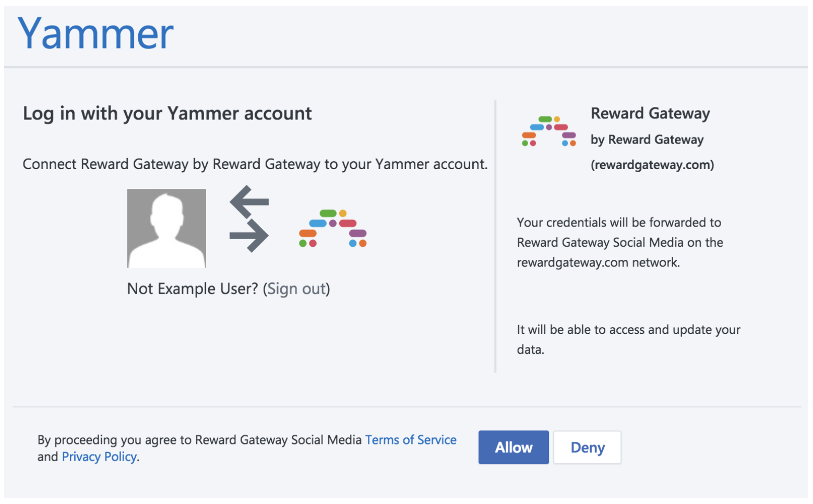
Task: Click the Yammer logo in the header
Action: [x=95, y=34]
